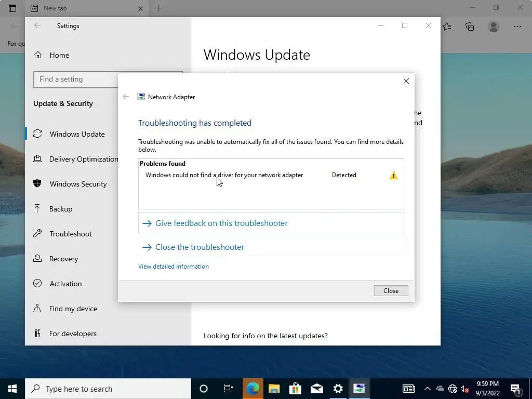This screenshot has width=532, height=399.
Task: Minimize the Settings window
Action: coord(381,25)
